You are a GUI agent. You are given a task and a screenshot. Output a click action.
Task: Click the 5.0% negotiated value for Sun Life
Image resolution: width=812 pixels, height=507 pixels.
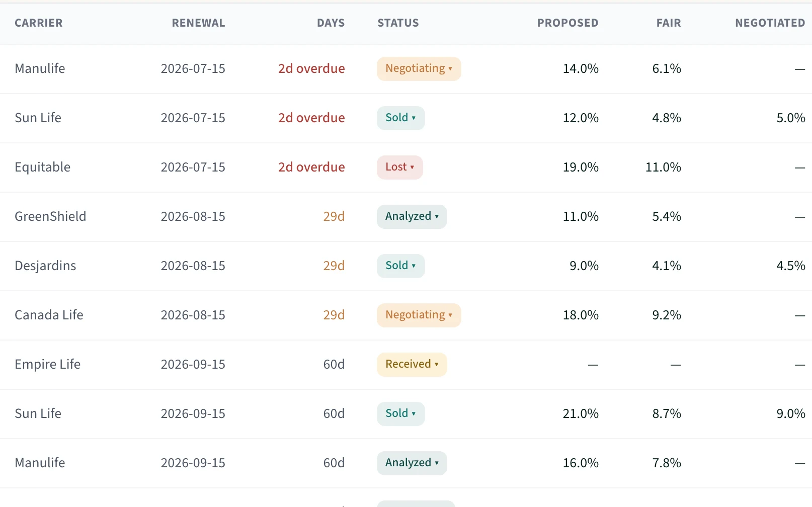point(791,118)
